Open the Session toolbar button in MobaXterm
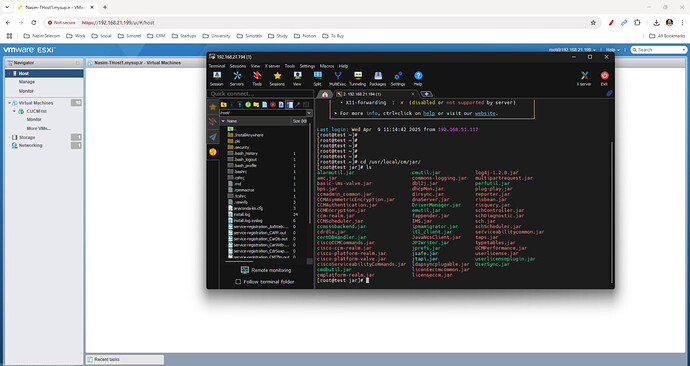690x366 pixels. coord(217,78)
